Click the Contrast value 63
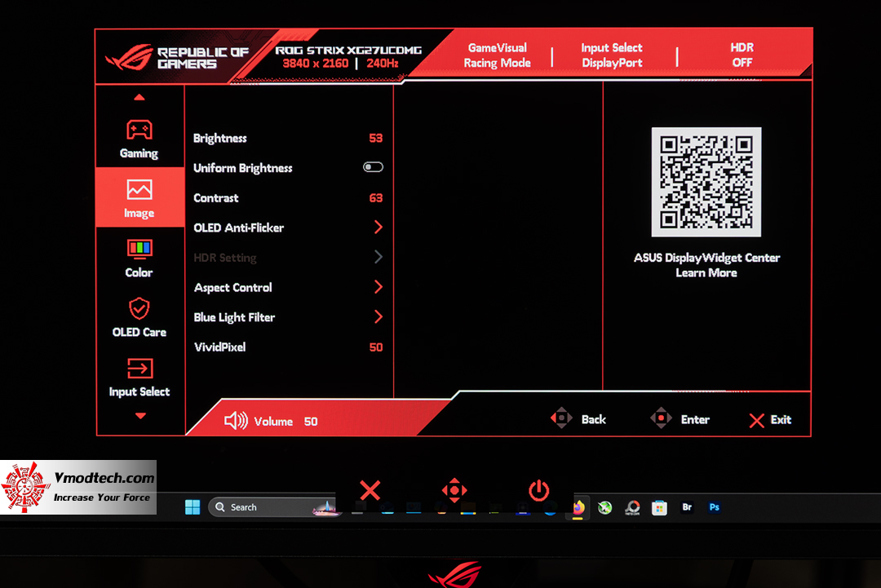Viewport: 881px width, 588px height. (375, 197)
